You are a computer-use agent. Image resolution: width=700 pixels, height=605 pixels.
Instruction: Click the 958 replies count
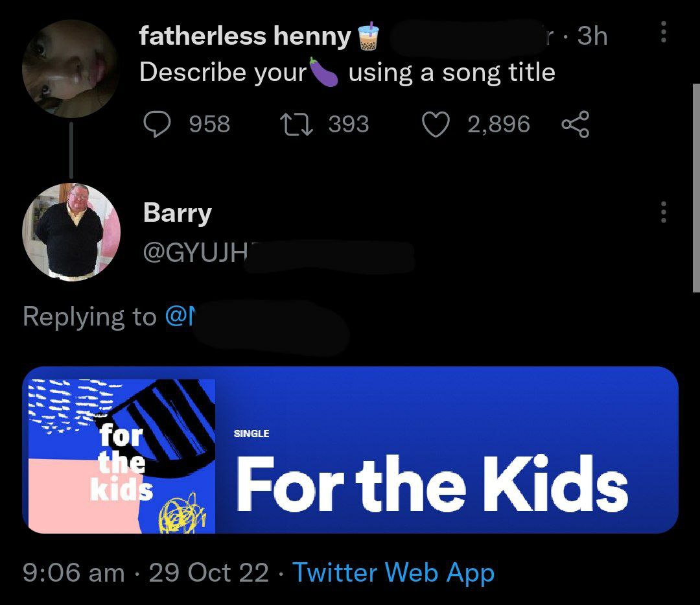pos(210,124)
